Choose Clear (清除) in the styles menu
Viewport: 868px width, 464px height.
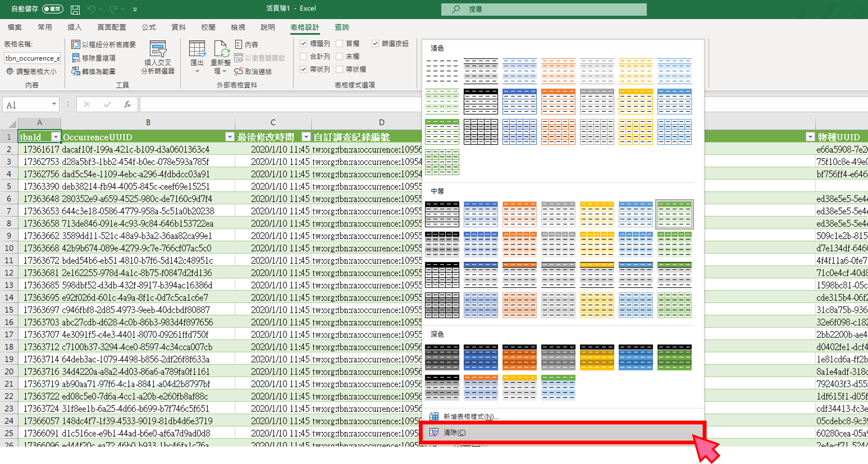click(454, 432)
